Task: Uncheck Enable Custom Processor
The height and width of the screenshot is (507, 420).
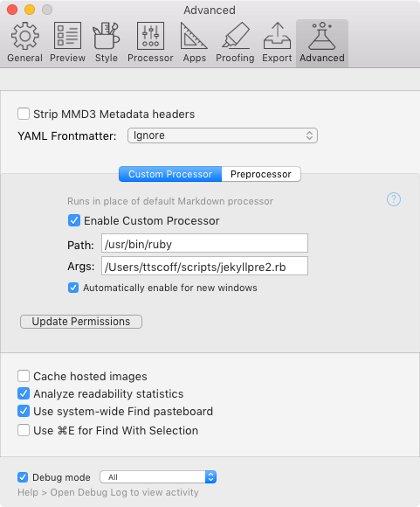Action: click(x=74, y=220)
